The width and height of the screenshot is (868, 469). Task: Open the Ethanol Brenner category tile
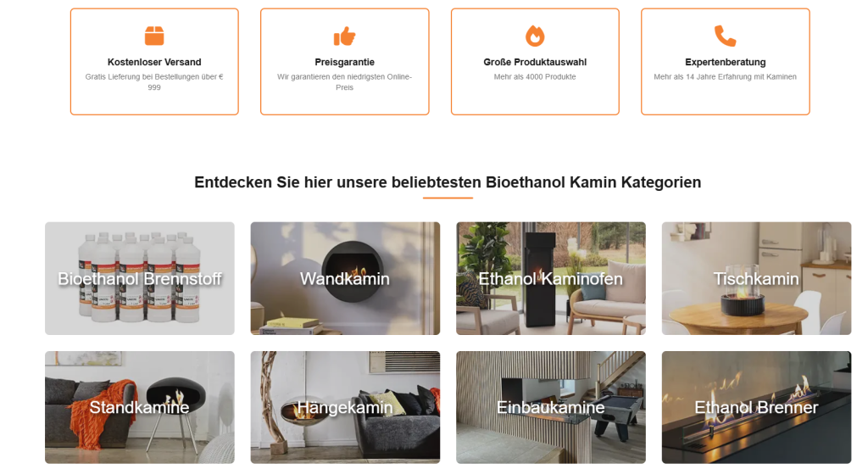756,407
